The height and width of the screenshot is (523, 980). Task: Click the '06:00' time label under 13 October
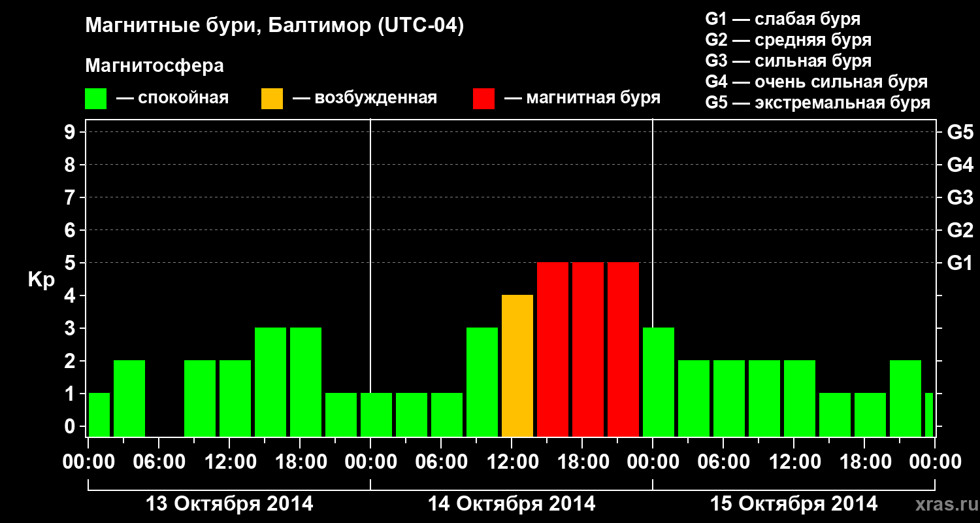click(x=159, y=462)
